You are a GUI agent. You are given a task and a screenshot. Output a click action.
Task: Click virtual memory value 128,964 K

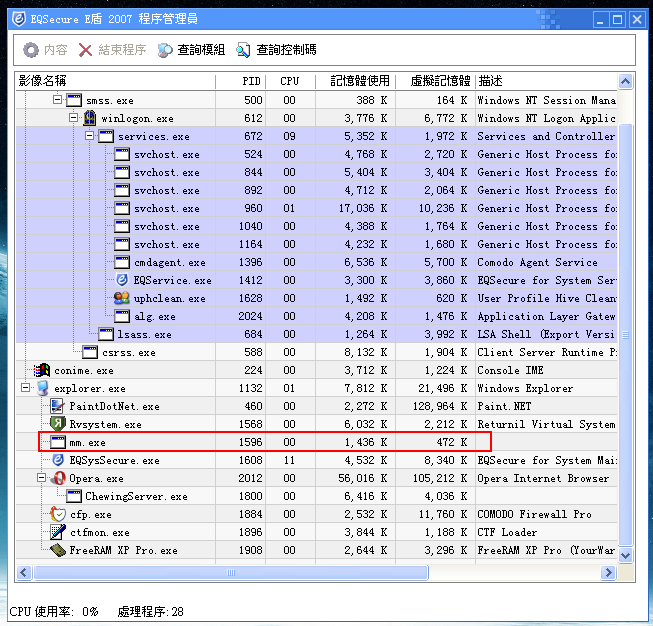440,406
